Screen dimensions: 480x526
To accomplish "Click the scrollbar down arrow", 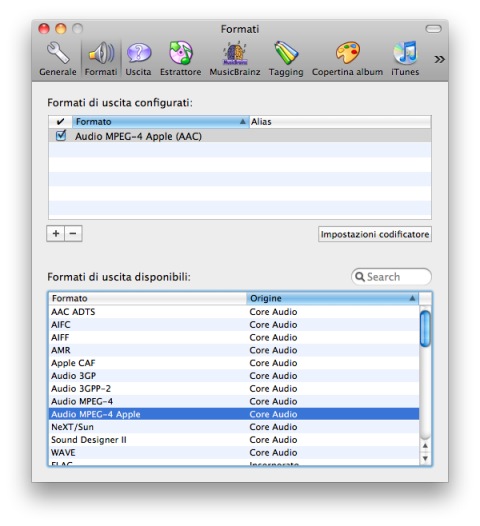I will 425,458.
